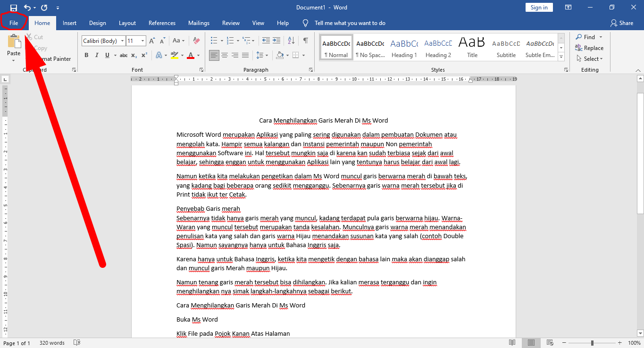Decrease font size with Shrink Font
This screenshot has height=348, width=644.
point(162,41)
